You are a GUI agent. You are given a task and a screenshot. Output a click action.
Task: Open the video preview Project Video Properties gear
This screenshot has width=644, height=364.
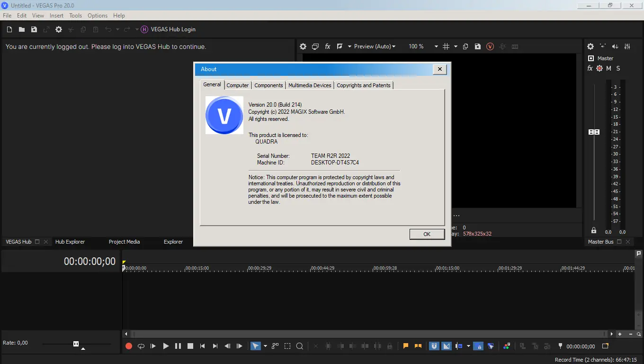[x=303, y=46]
